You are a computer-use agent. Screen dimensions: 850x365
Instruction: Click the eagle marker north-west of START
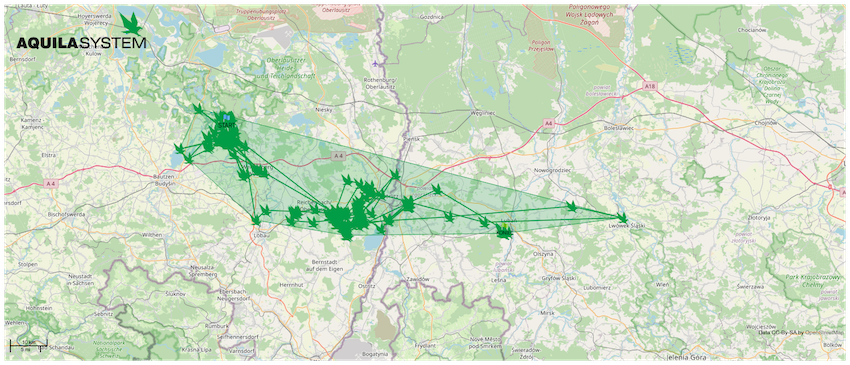coord(198,108)
